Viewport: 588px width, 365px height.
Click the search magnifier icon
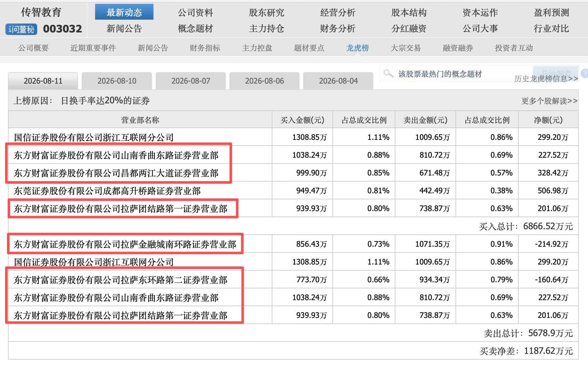(388, 73)
